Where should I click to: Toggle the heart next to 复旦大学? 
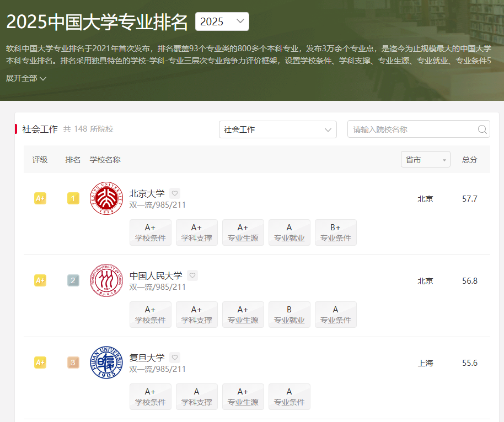tap(175, 358)
